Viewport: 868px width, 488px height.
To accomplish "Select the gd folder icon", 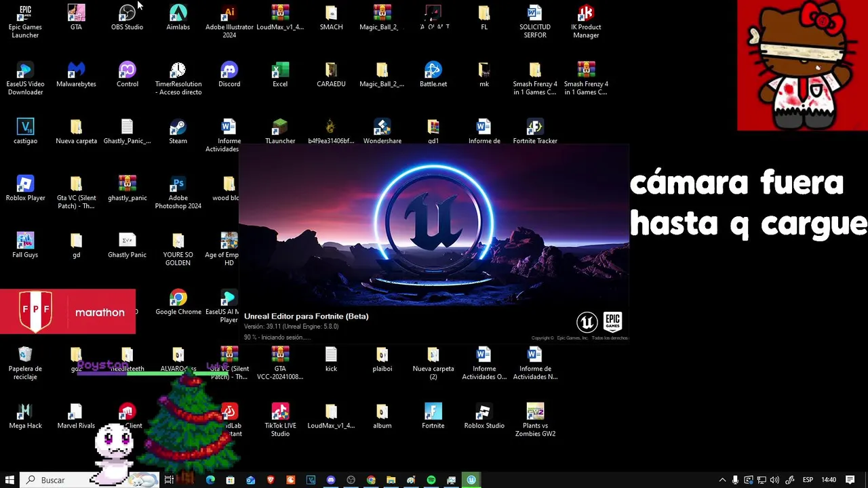I will (76, 245).
